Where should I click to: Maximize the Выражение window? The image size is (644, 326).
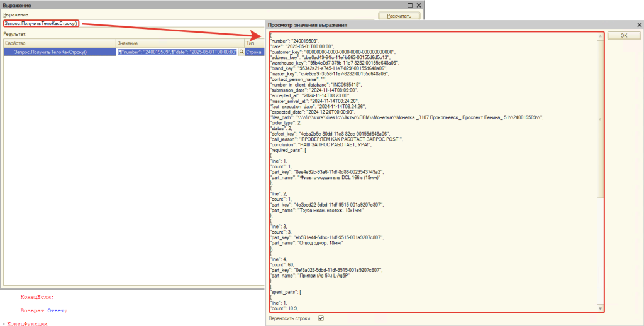pyautogui.click(x=411, y=4)
